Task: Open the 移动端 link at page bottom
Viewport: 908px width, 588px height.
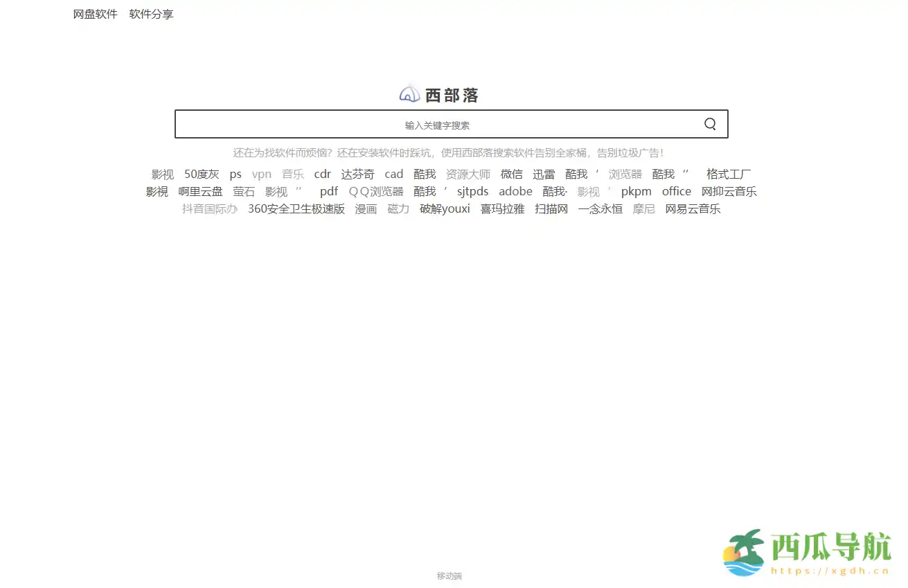Action: [449, 575]
